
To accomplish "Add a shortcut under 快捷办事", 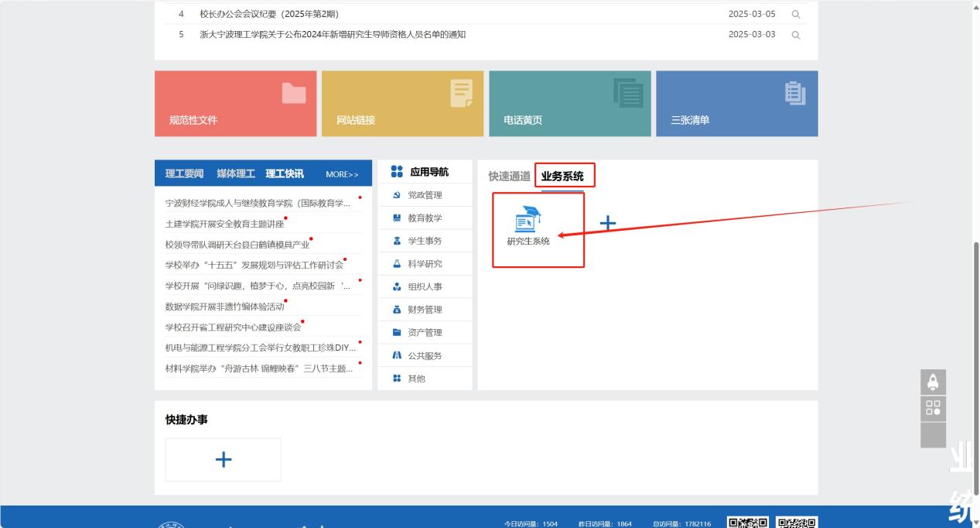I will pos(223,459).
